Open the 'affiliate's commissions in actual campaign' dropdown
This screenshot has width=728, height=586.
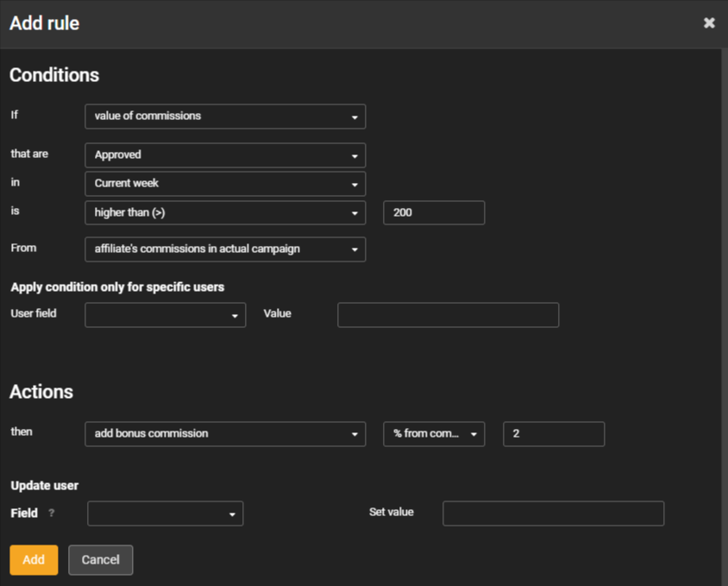coord(225,249)
